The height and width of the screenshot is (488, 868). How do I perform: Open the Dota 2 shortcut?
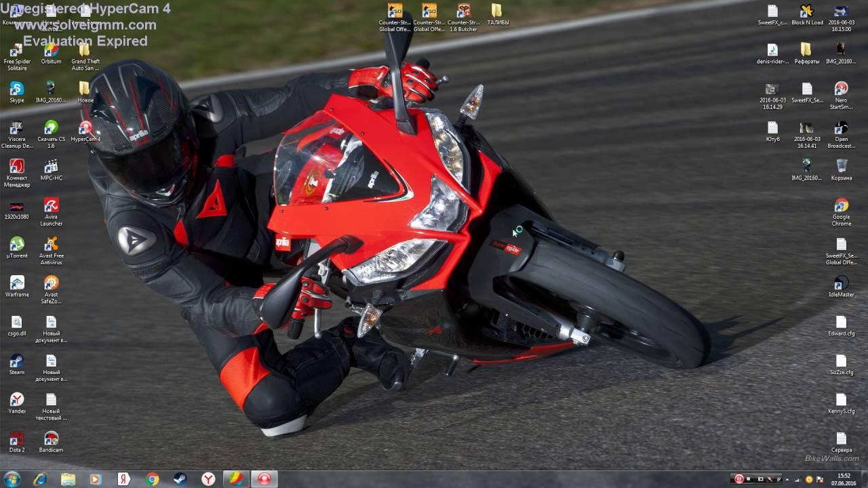point(17,439)
